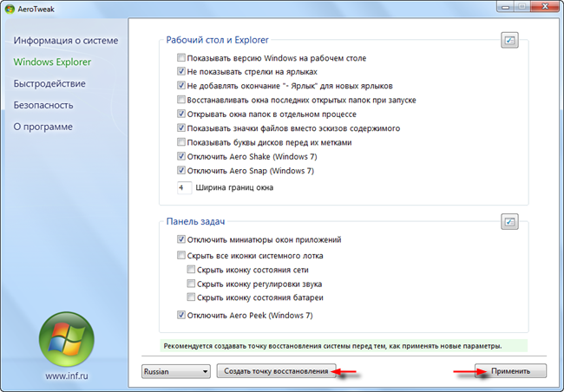Click the Панель задач group title
Image resolution: width=564 pixels, height=392 pixels.
[195, 221]
